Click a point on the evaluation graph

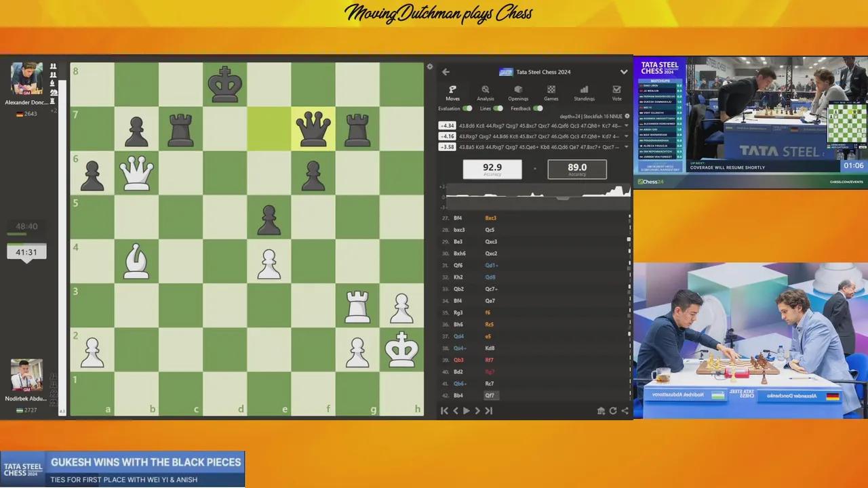[536, 197]
